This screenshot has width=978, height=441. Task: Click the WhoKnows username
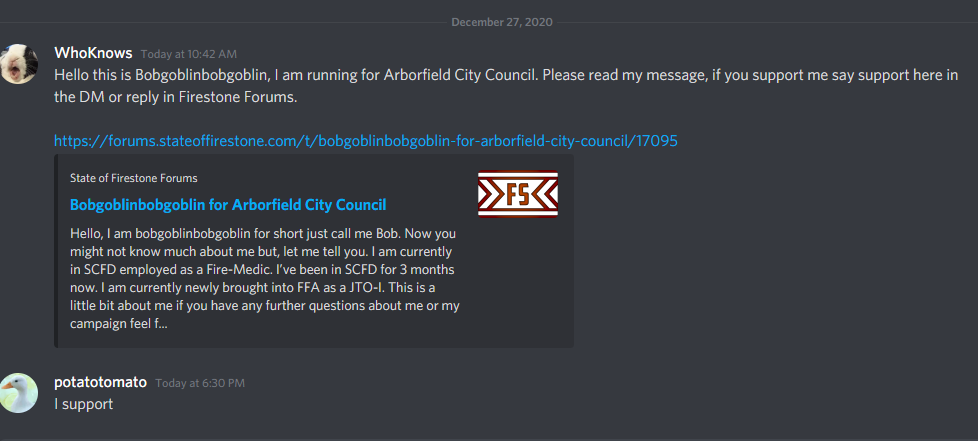tap(93, 53)
